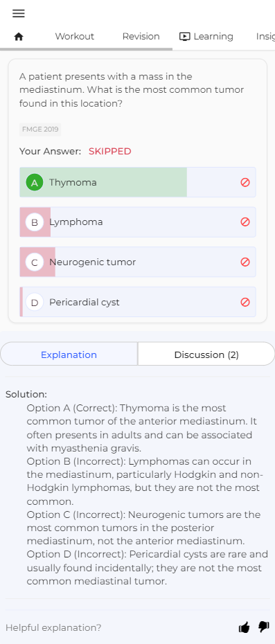Click strike-out icon on Neurogenic tumor
The width and height of the screenshot is (275, 644).
[245, 262]
